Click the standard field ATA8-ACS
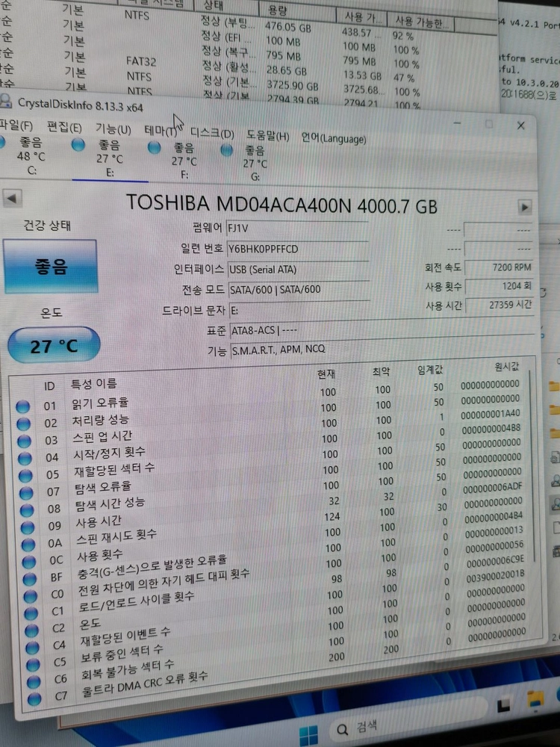Screen dimensions: 560x747 (x=383, y=329)
